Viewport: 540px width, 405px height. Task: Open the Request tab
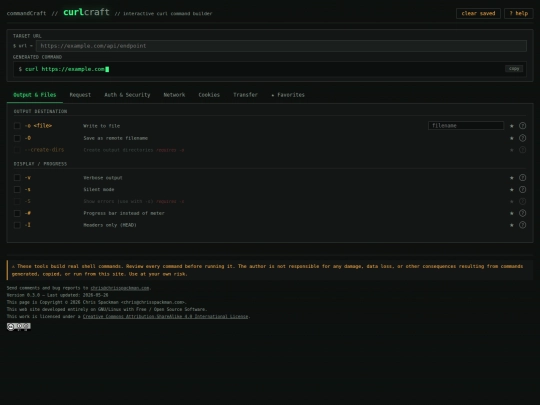(x=80, y=95)
